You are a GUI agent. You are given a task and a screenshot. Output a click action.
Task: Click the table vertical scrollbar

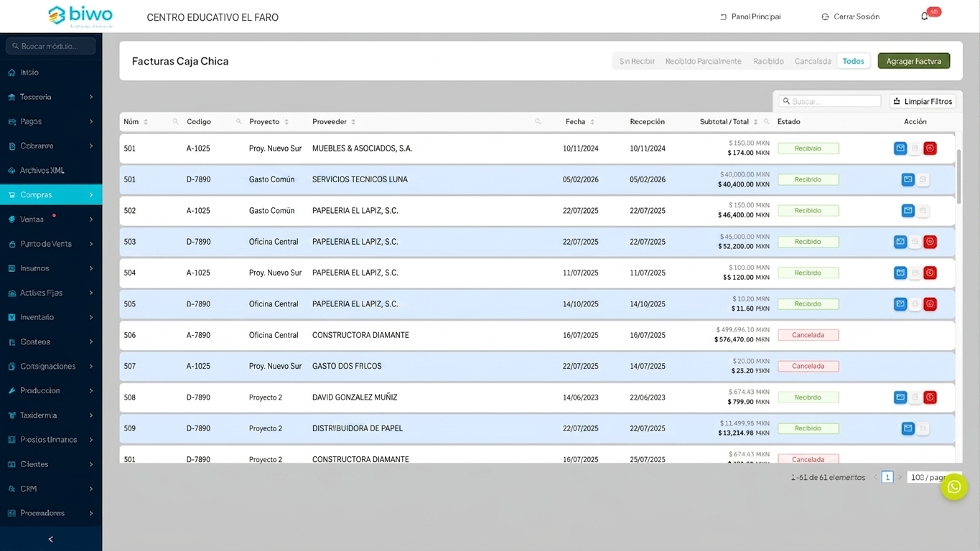(x=958, y=176)
